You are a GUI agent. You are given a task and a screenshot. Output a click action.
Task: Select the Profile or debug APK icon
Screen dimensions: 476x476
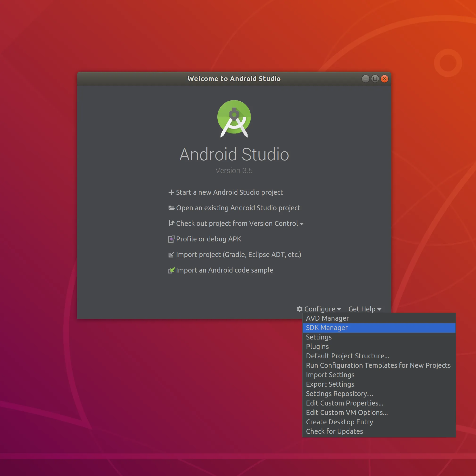pos(171,239)
